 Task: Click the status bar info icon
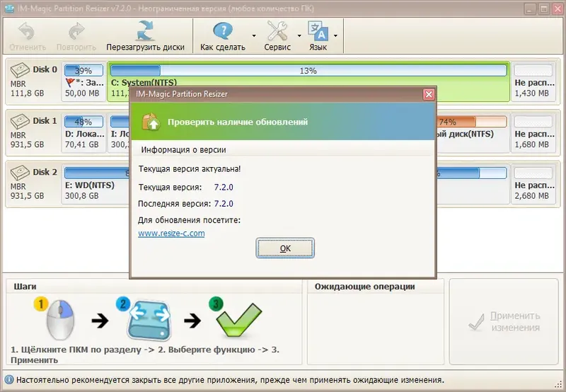(x=9, y=380)
